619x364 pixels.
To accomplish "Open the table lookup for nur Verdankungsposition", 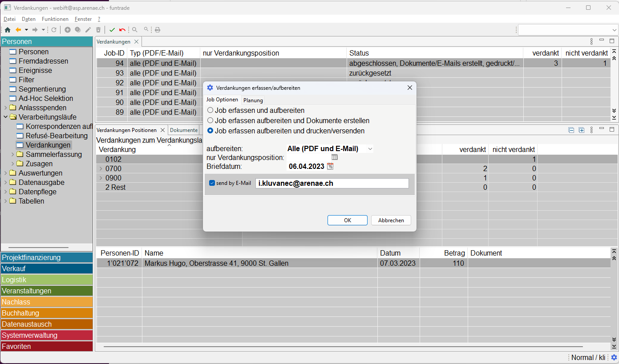I will (x=335, y=157).
